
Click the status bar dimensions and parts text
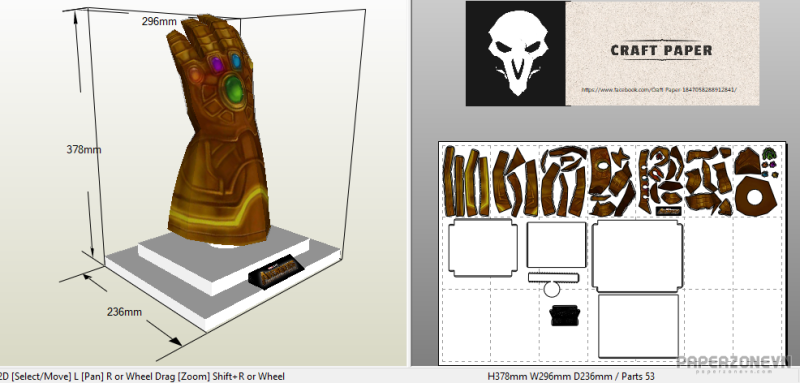tap(571, 376)
